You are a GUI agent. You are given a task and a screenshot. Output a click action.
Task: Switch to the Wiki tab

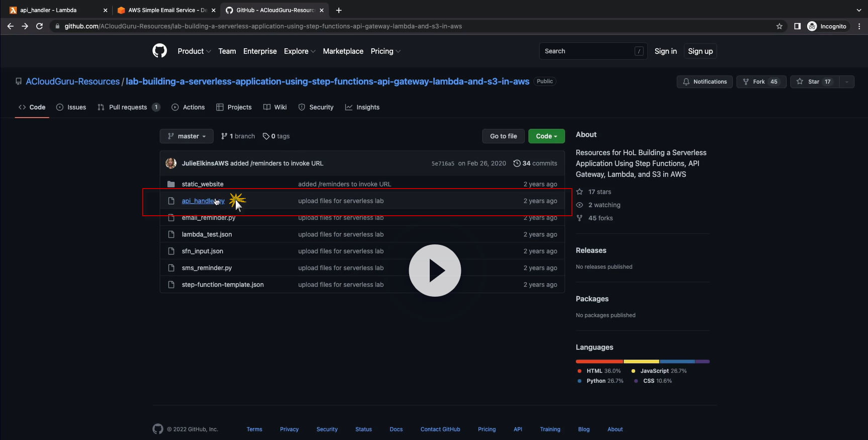click(x=275, y=107)
